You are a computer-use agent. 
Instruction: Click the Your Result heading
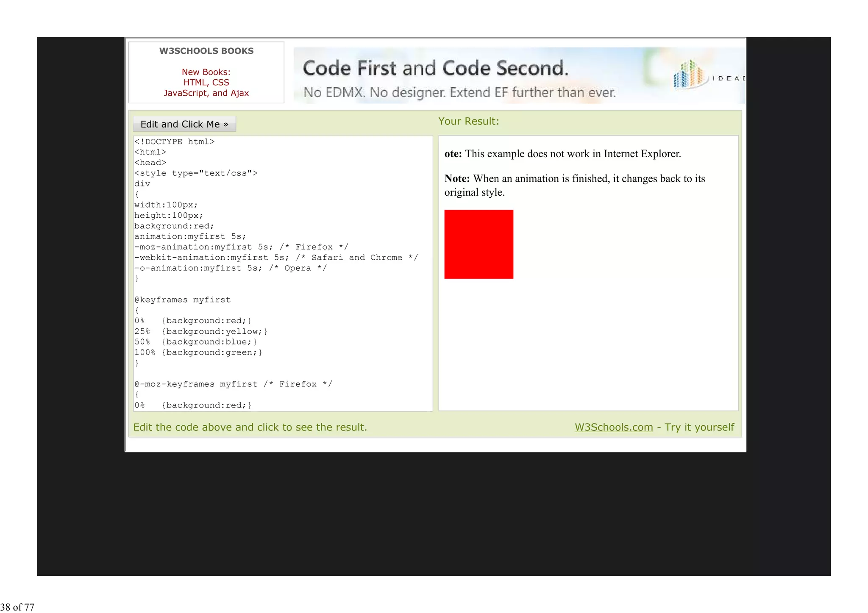click(468, 121)
